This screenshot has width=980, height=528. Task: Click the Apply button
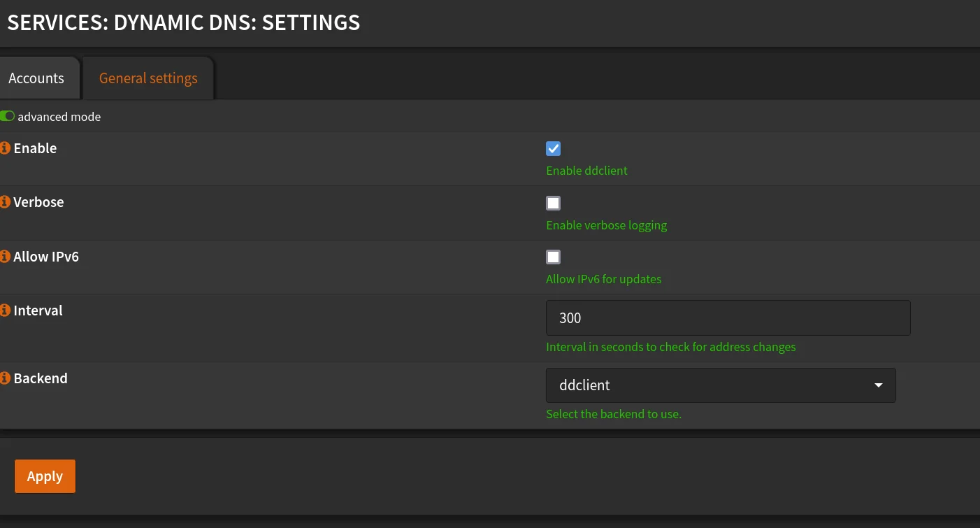pos(45,476)
